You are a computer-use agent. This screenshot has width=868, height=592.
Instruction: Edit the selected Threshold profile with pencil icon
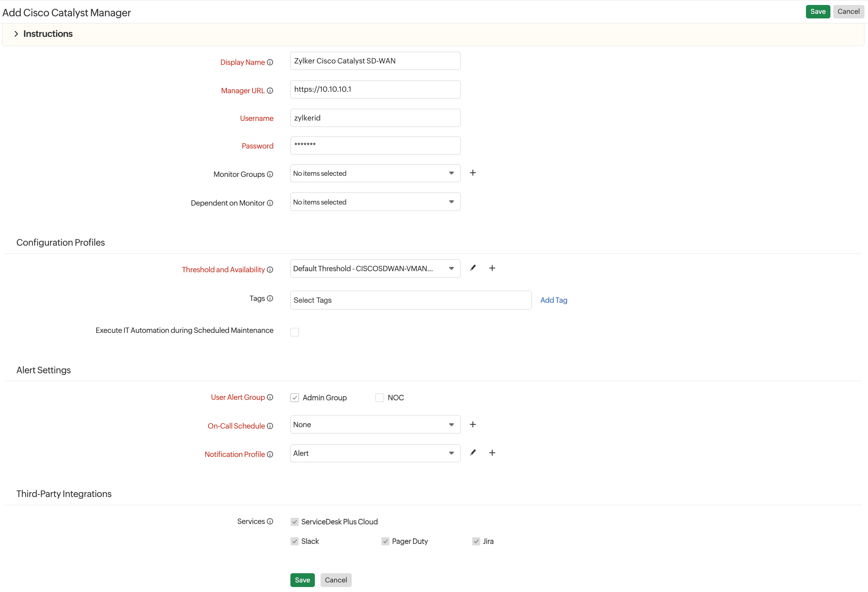click(x=473, y=268)
